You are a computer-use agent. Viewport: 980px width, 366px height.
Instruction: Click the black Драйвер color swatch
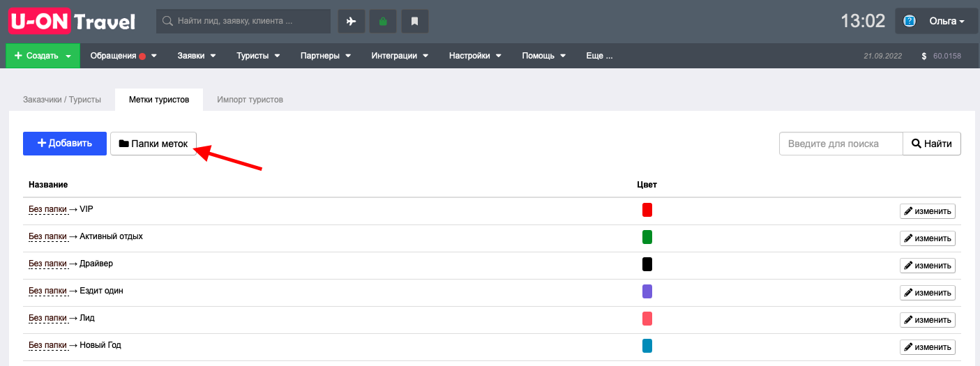(647, 264)
